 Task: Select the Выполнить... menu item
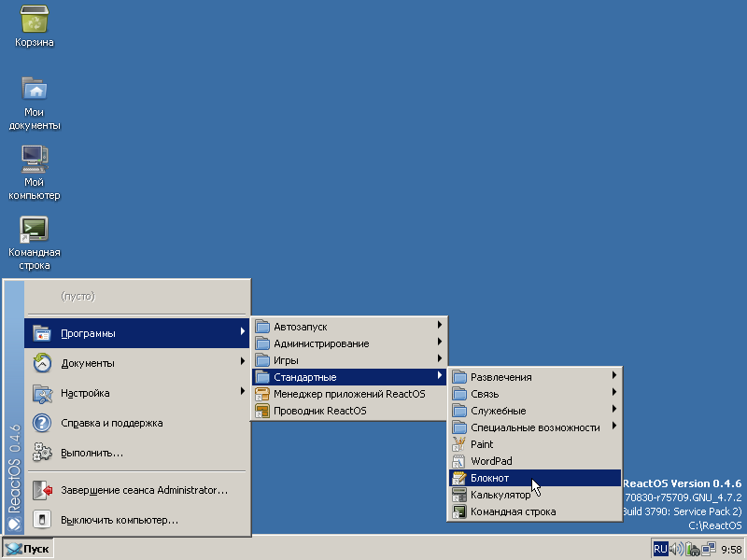[136, 453]
